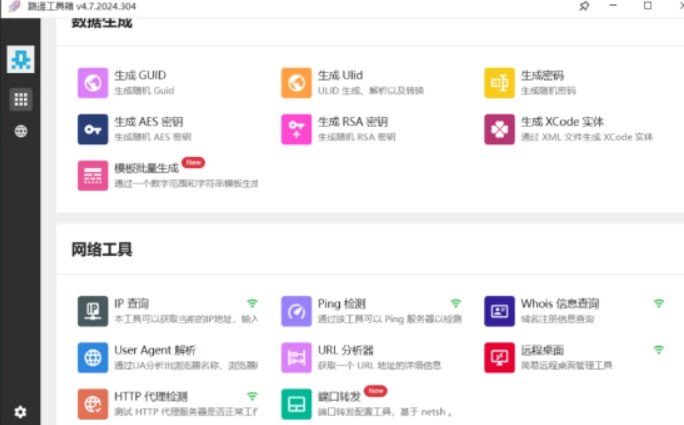The height and width of the screenshot is (425, 684).
Task: Open the Ping 检测 gauge icon
Action: coord(296,311)
